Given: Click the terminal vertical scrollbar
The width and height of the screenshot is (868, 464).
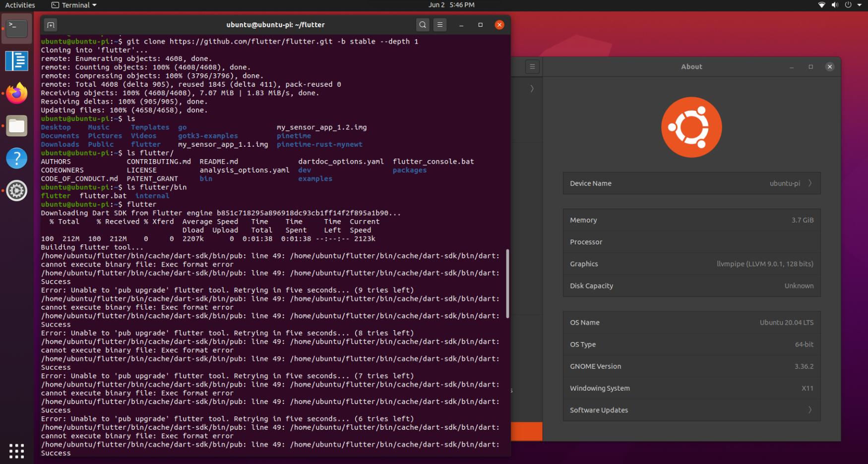Looking at the screenshot, I should (x=507, y=284).
